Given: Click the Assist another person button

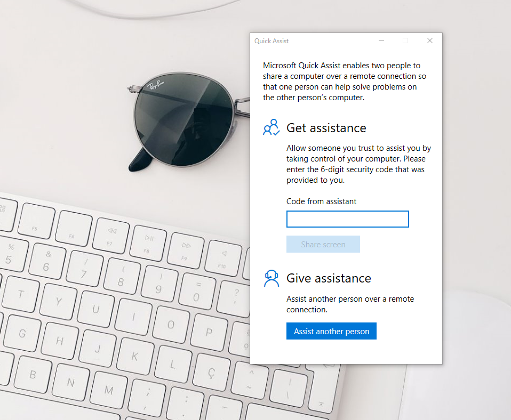Looking at the screenshot, I should 331,331.
